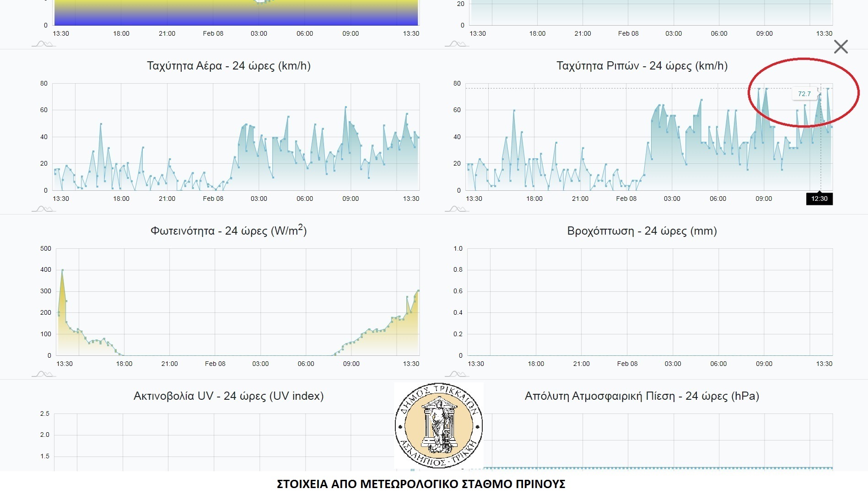The height and width of the screenshot is (494, 868).
Task: Click the Φωτεινότητα - 24 ώρες chart title
Action: (229, 231)
